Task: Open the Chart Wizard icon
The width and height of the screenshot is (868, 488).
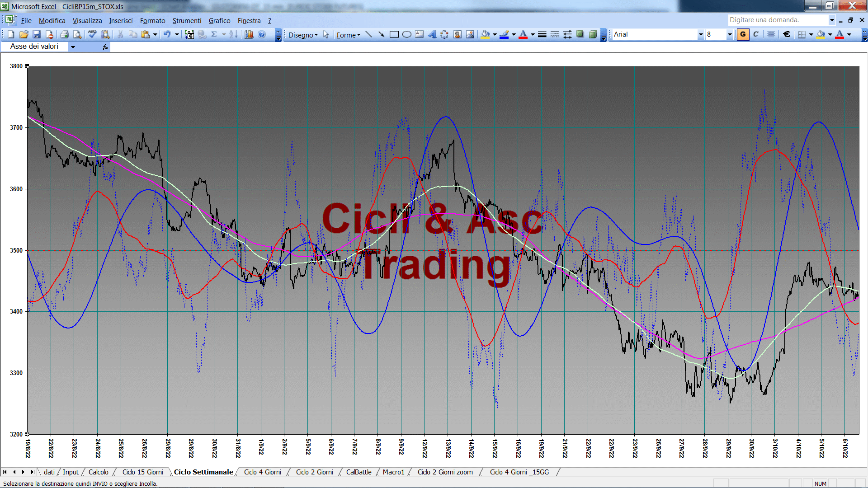Action: [249, 34]
